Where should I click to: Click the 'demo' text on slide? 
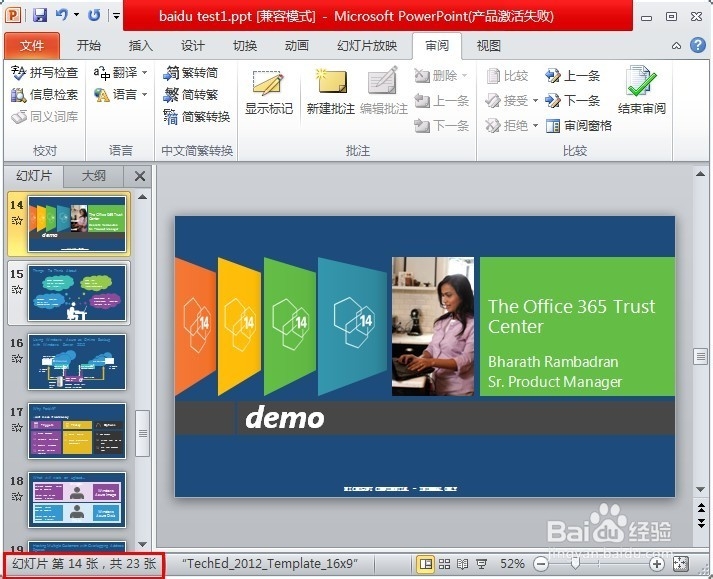[x=285, y=417]
